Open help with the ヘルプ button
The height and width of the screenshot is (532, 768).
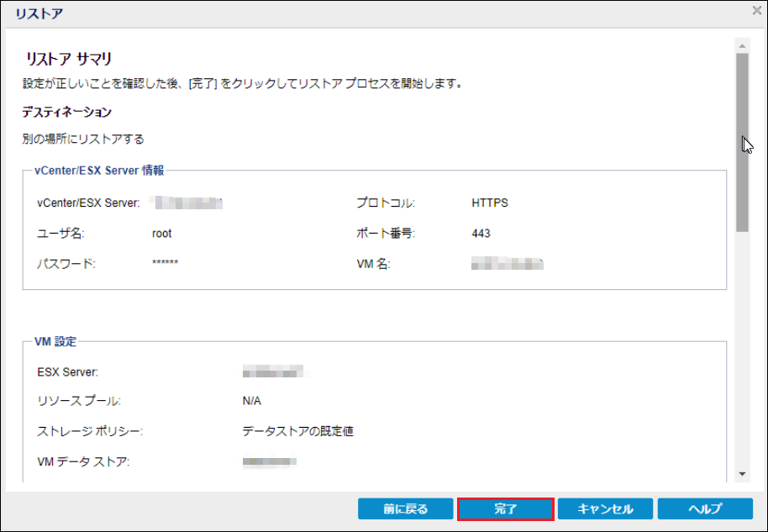point(705,509)
